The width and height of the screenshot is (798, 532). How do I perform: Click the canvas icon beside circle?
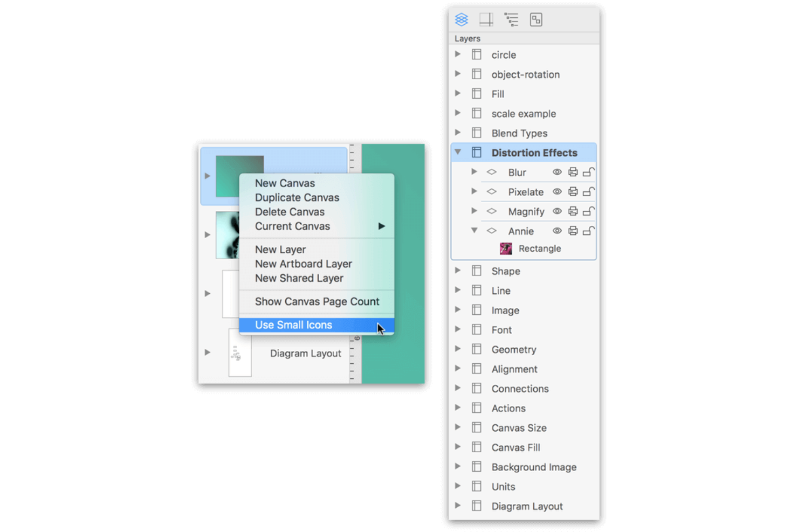pos(477,54)
